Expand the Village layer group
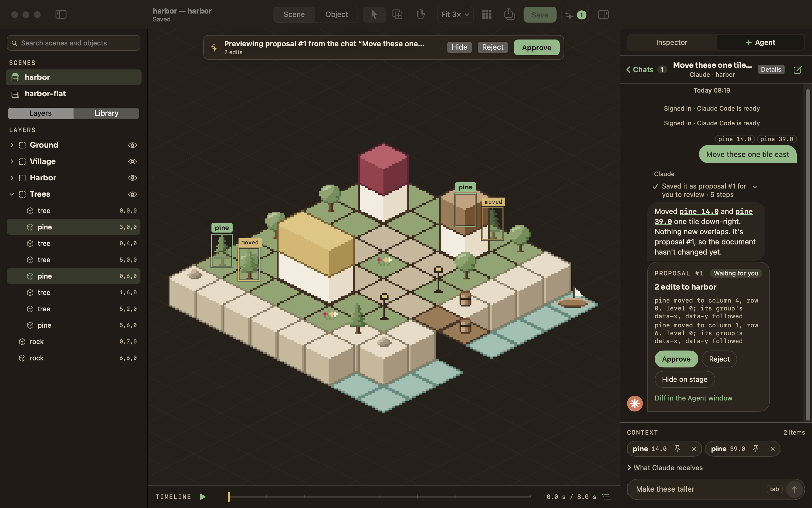 12,162
